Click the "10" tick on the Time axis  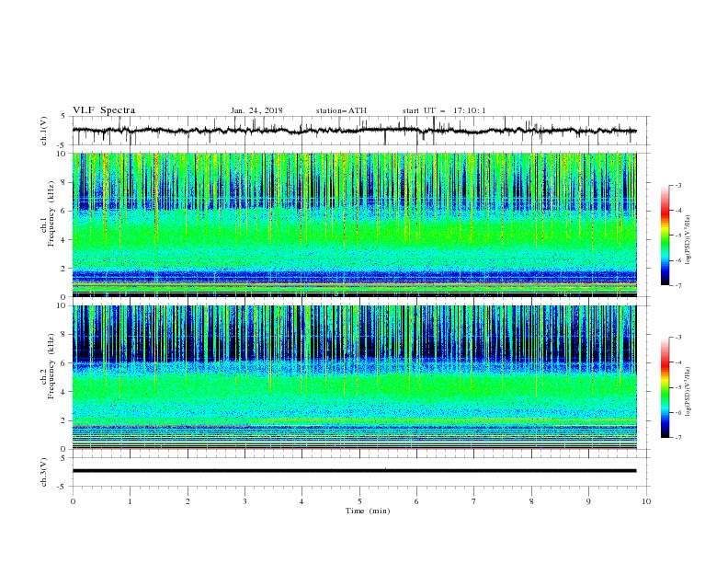tap(646, 501)
